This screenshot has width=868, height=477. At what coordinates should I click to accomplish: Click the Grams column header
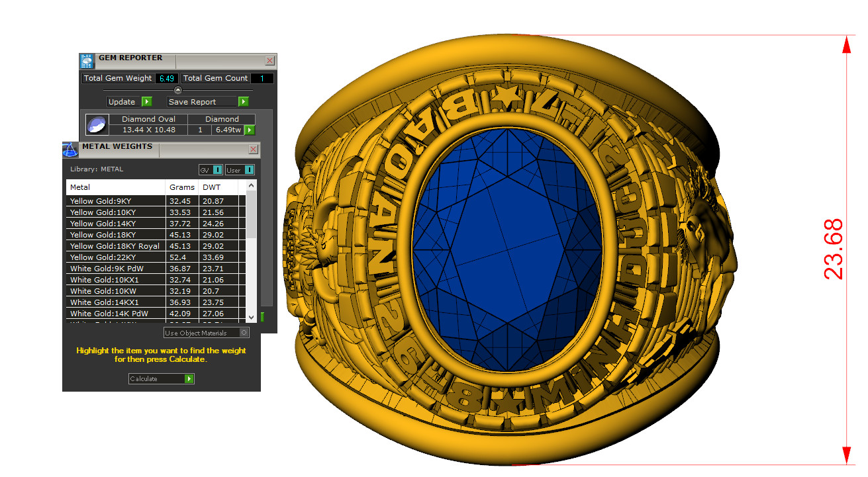tap(182, 187)
